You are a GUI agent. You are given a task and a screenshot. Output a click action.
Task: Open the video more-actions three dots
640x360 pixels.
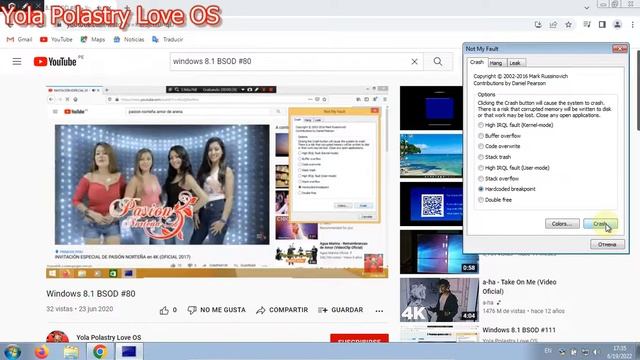click(x=379, y=311)
